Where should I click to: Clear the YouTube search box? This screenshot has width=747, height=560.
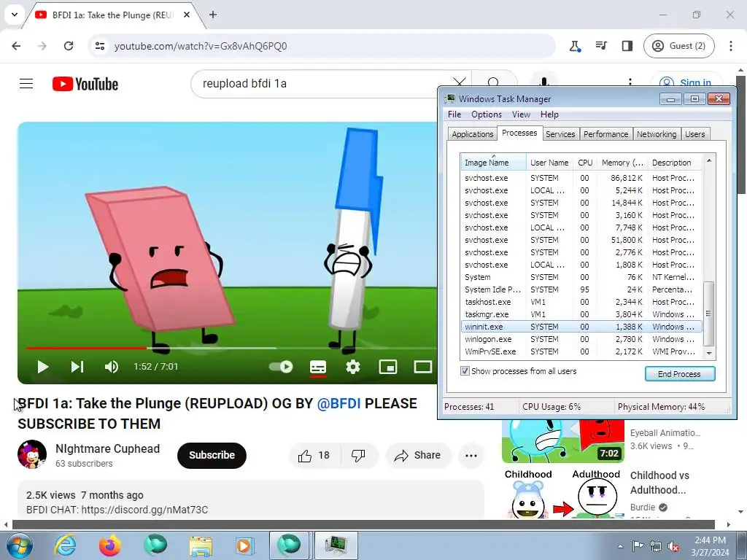tap(460, 84)
